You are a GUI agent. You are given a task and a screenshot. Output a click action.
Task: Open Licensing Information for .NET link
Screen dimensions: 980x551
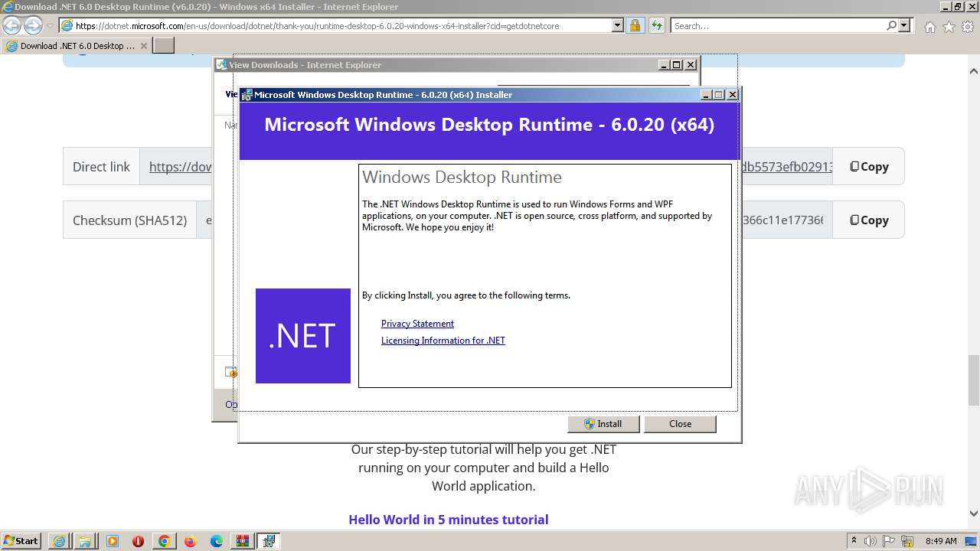tap(443, 341)
